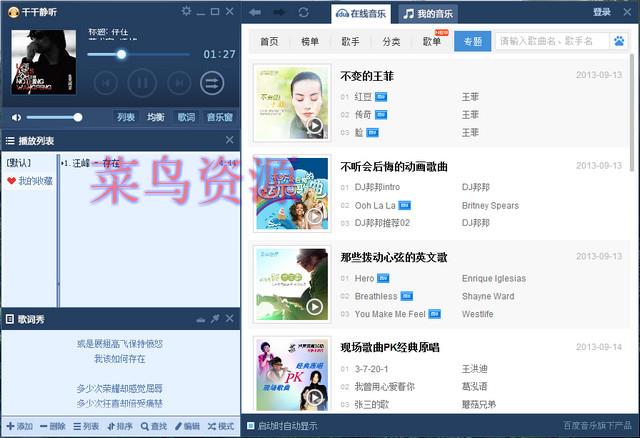
Task: Close the 歌词秀 panel
Action: 230,318
